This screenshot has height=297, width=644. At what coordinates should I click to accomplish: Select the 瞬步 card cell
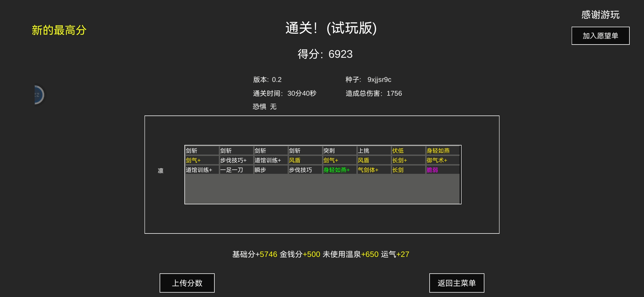click(271, 170)
